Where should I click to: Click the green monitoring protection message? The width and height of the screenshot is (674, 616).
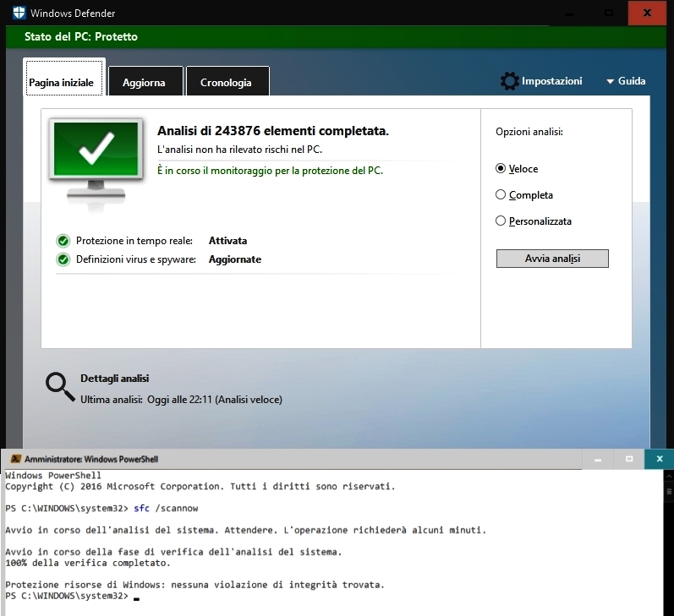click(270, 171)
